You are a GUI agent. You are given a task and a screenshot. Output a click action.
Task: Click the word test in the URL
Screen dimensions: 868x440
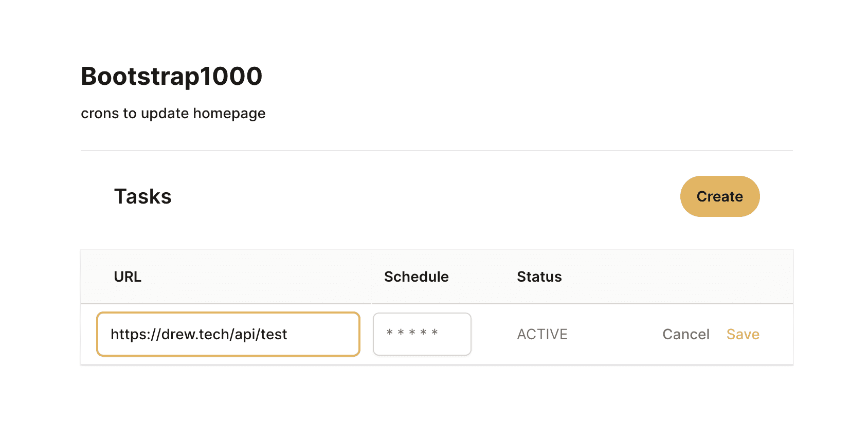pos(274,335)
